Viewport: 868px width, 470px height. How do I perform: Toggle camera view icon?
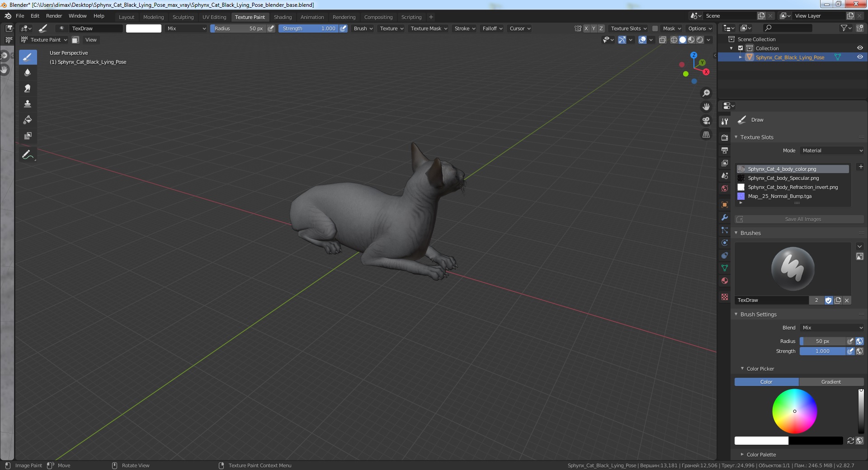706,121
